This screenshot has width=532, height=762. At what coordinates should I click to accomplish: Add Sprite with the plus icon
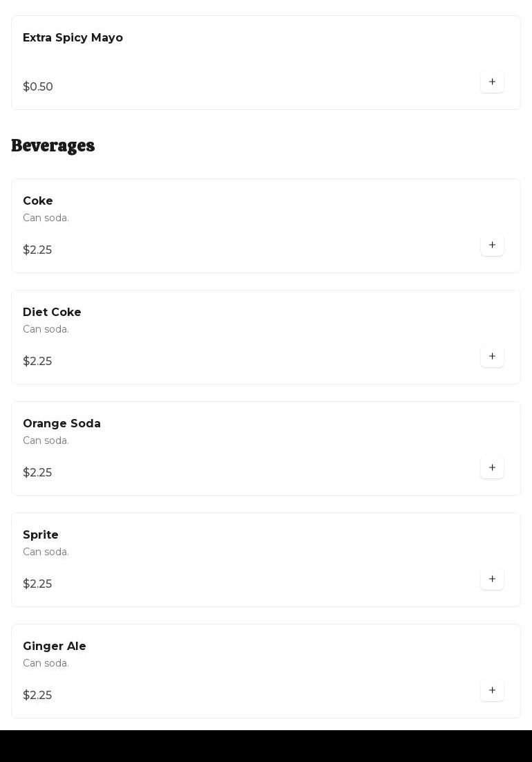point(492,579)
